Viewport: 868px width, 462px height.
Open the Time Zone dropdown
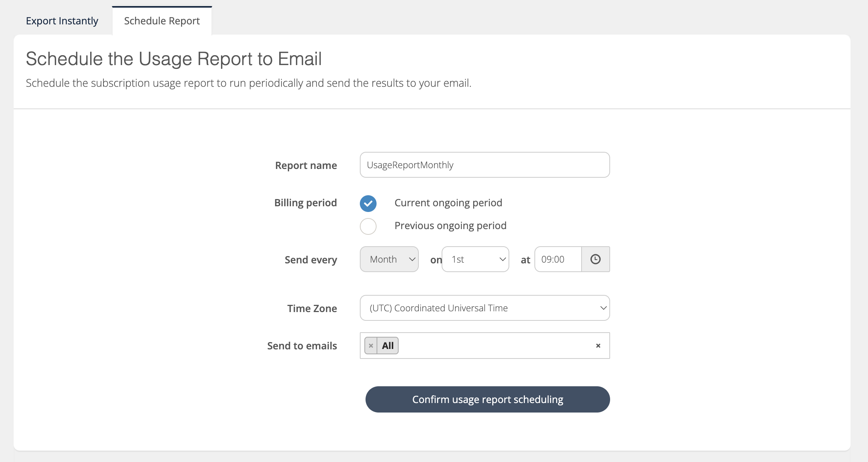484,308
